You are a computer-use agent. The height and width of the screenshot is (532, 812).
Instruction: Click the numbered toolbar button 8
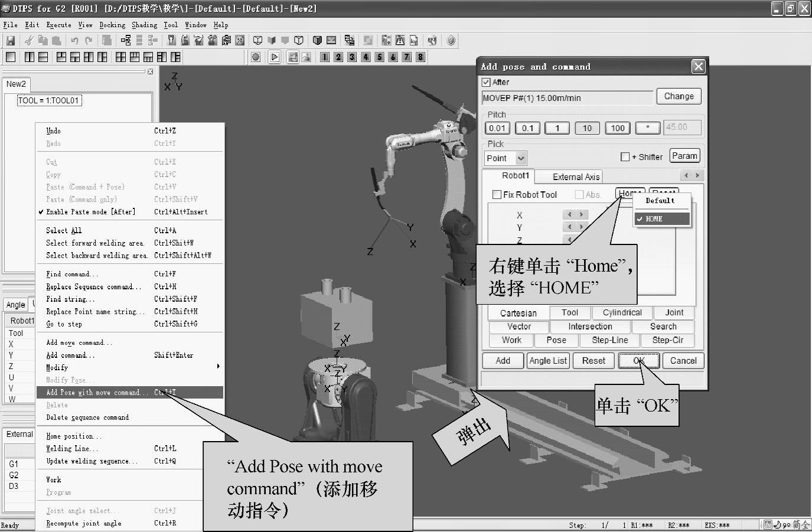(420, 57)
